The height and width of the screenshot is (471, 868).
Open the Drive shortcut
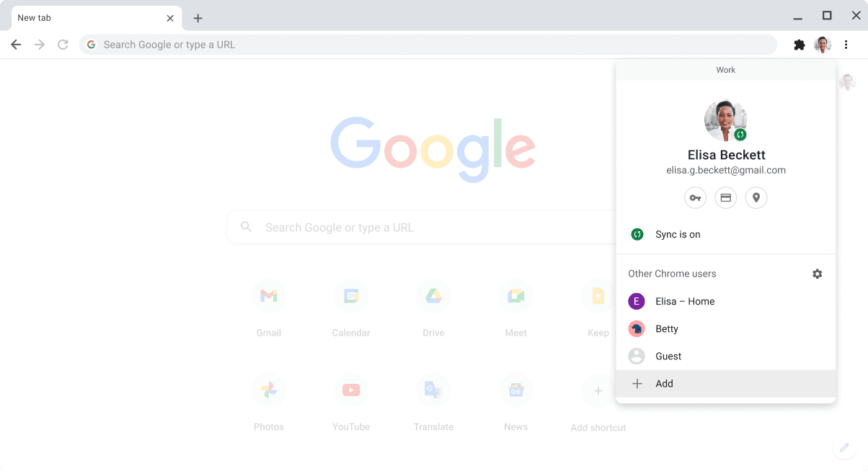click(433, 308)
